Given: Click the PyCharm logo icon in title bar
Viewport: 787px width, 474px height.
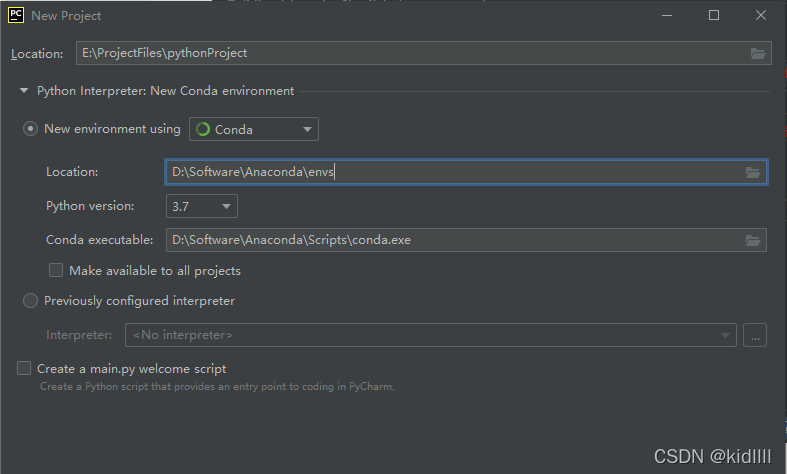Looking at the screenshot, I should click(16, 15).
